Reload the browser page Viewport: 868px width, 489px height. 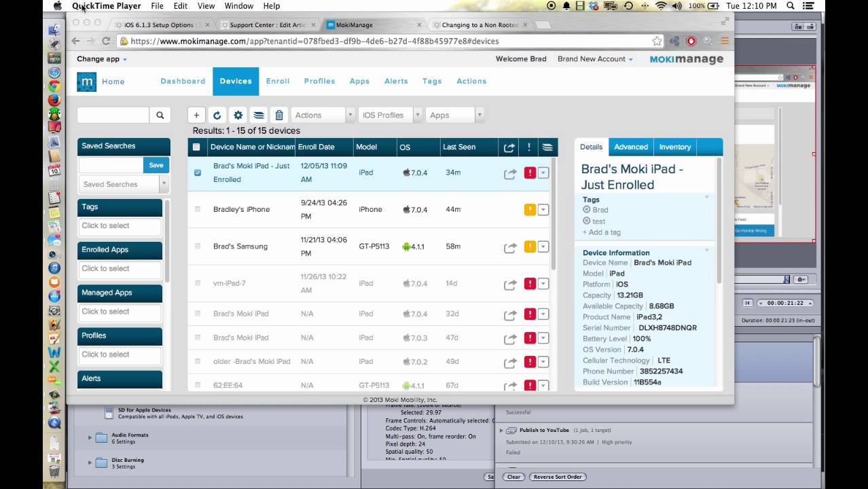(x=106, y=41)
